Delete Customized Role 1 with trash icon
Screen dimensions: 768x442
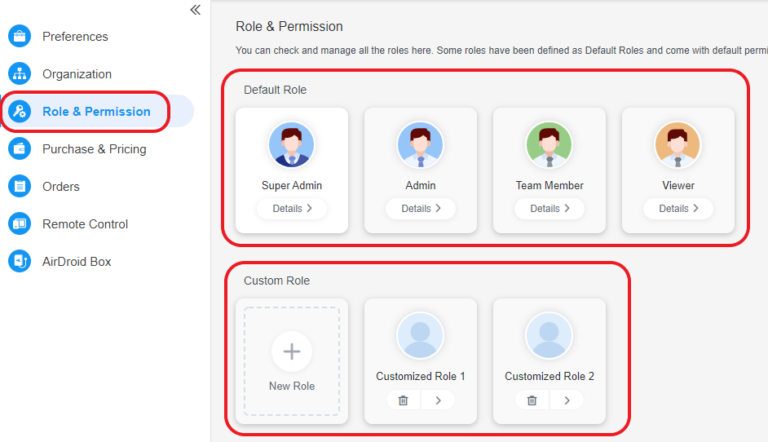click(403, 400)
